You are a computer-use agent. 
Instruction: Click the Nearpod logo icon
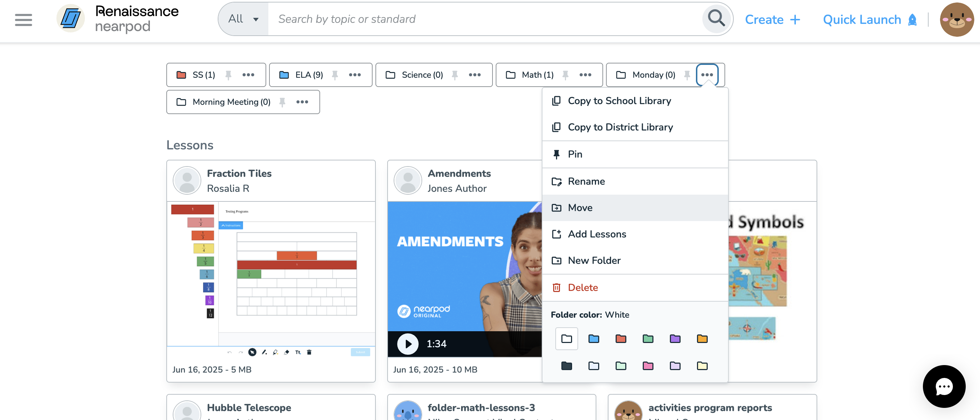[x=70, y=19]
